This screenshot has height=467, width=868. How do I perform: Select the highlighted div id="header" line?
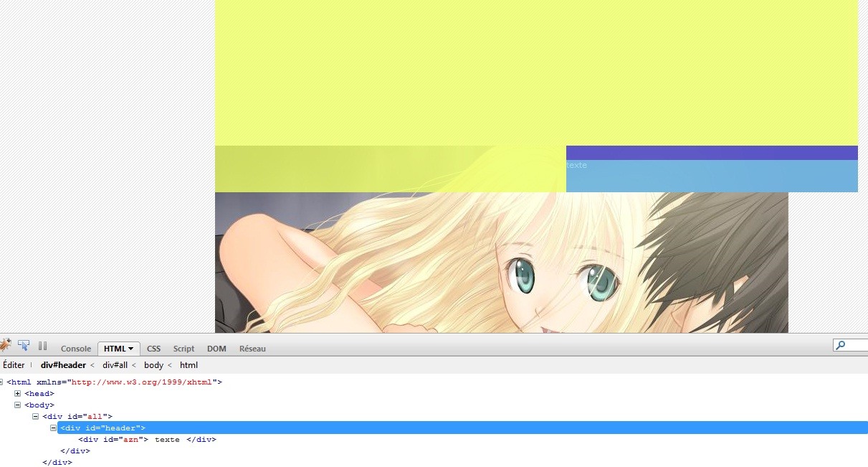click(462, 428)
